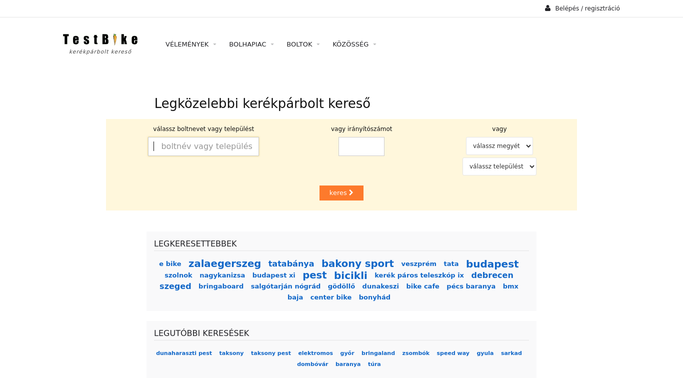Open the 'válassz települést' dropdown
This screenshot has width=683, height=384.
click(499, 166)
